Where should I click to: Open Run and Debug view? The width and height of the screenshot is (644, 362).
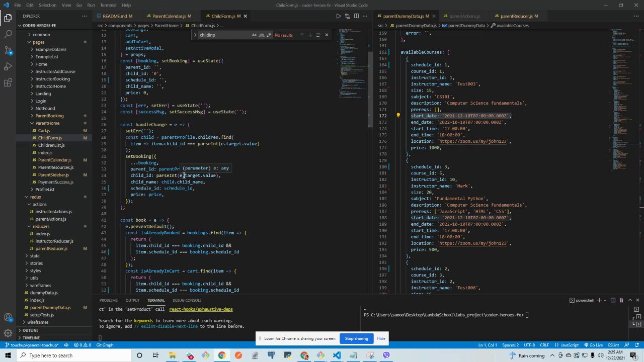click(x=8, y=66)
